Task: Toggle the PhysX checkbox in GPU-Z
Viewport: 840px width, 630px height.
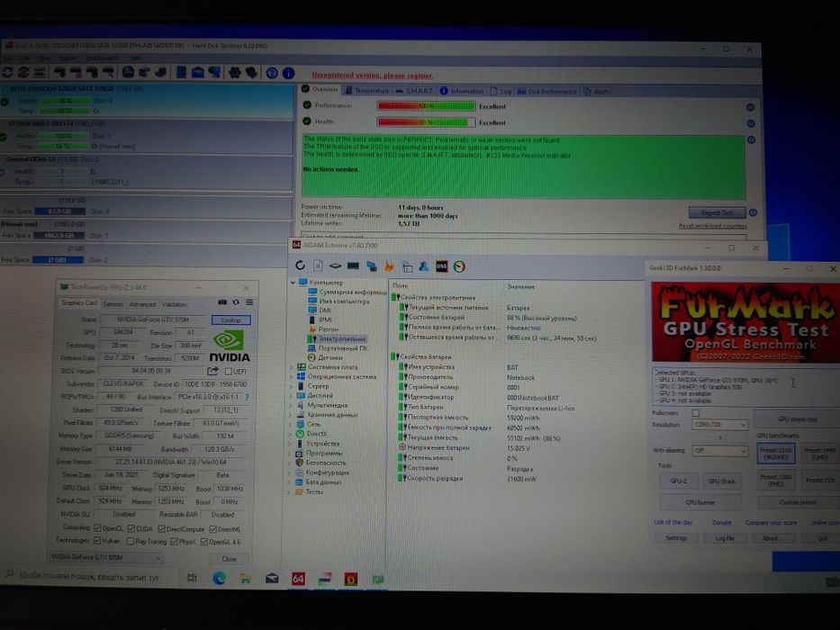Action: [174, 542]
